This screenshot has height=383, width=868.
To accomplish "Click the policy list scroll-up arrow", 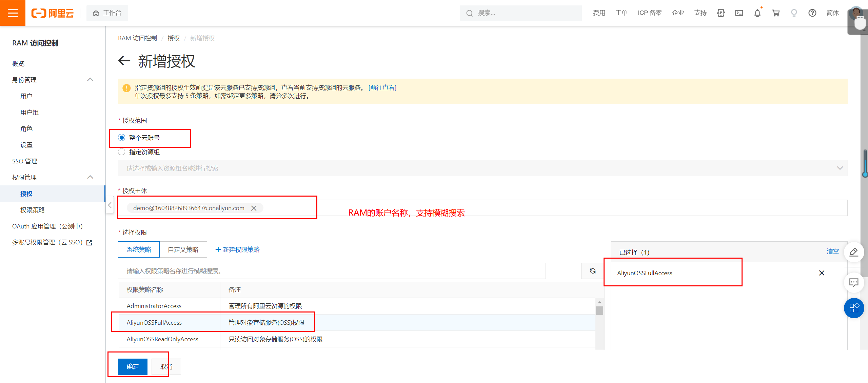I will click(599, 302).
